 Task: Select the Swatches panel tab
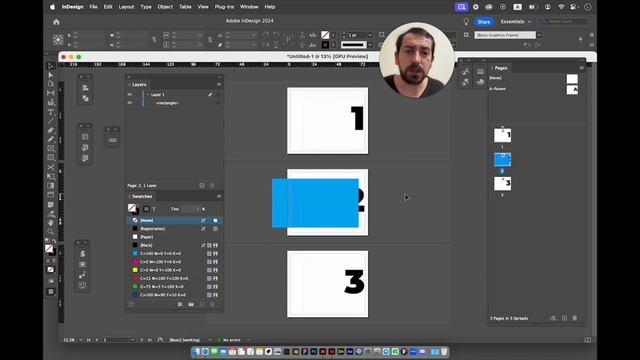pyautogui.click(x=142, y=196)
